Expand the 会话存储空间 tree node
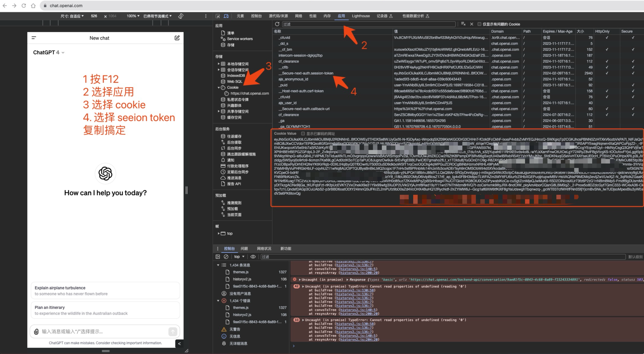Screen dimensions: 644x354 [218, 70]
